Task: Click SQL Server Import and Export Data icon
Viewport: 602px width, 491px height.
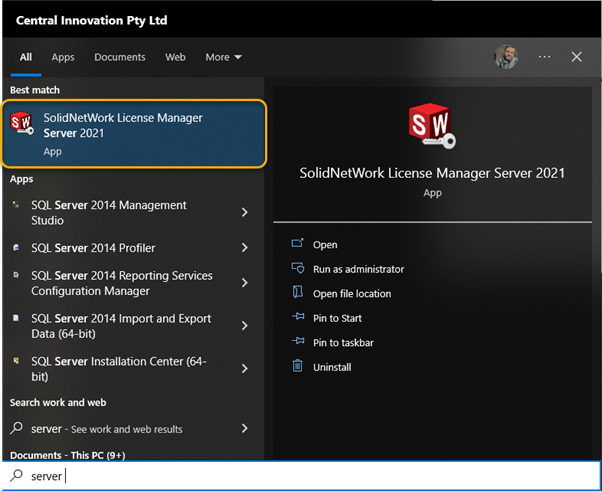Action: [16, 318]
